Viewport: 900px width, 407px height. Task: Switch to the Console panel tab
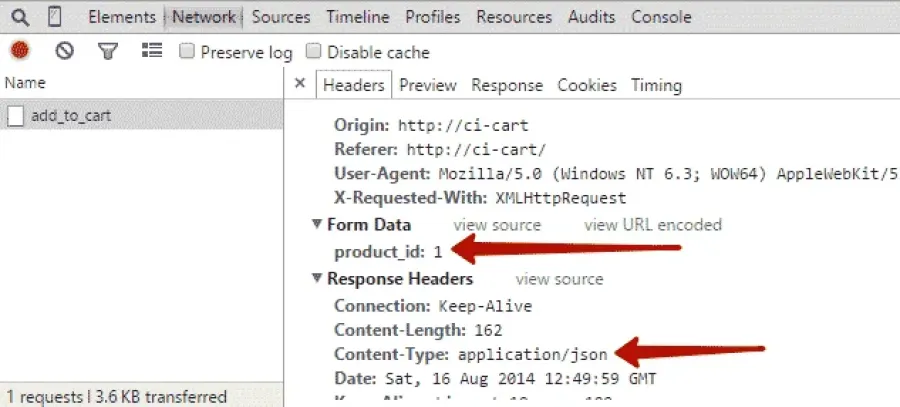(x=661, y=17)
